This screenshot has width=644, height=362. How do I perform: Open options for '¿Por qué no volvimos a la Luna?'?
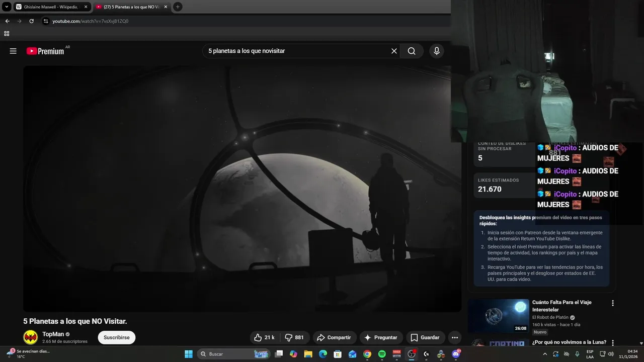click(612, 343)
